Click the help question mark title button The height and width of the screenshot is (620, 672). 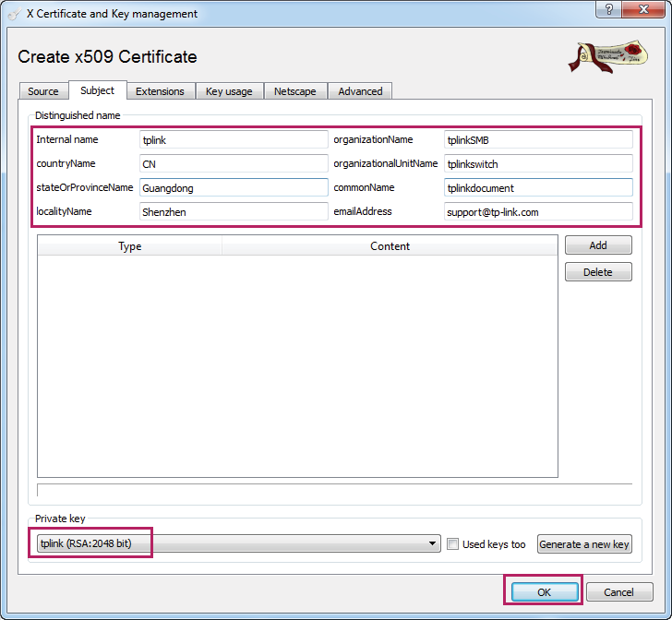coord(608,9)
